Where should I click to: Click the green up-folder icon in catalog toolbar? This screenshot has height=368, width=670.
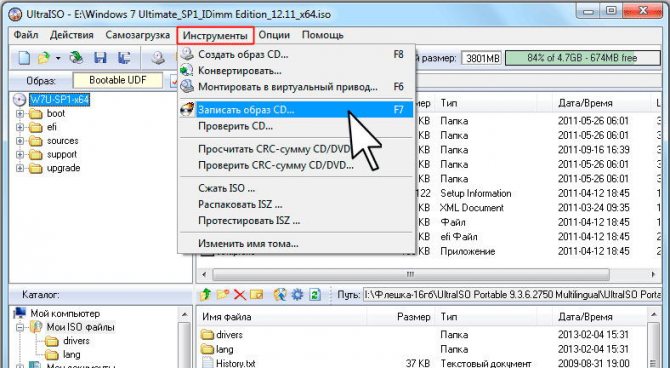point(206,294)
